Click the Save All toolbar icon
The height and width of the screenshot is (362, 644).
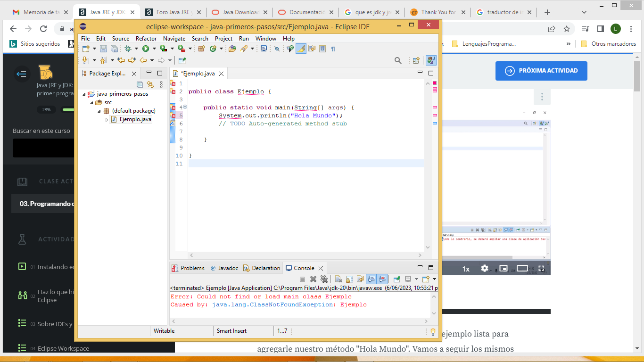click(x=115, y=49)
